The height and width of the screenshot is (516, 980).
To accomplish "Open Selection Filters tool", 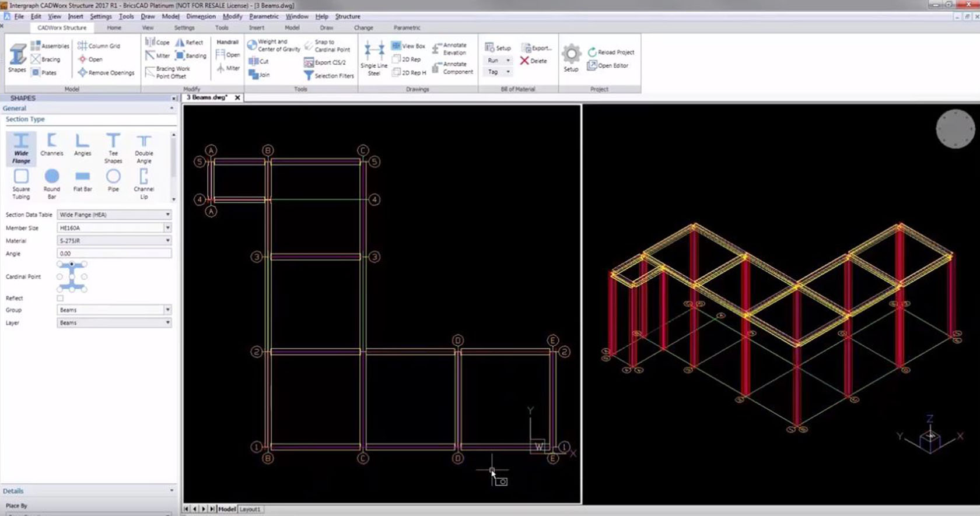I will [x=329, y=75].
